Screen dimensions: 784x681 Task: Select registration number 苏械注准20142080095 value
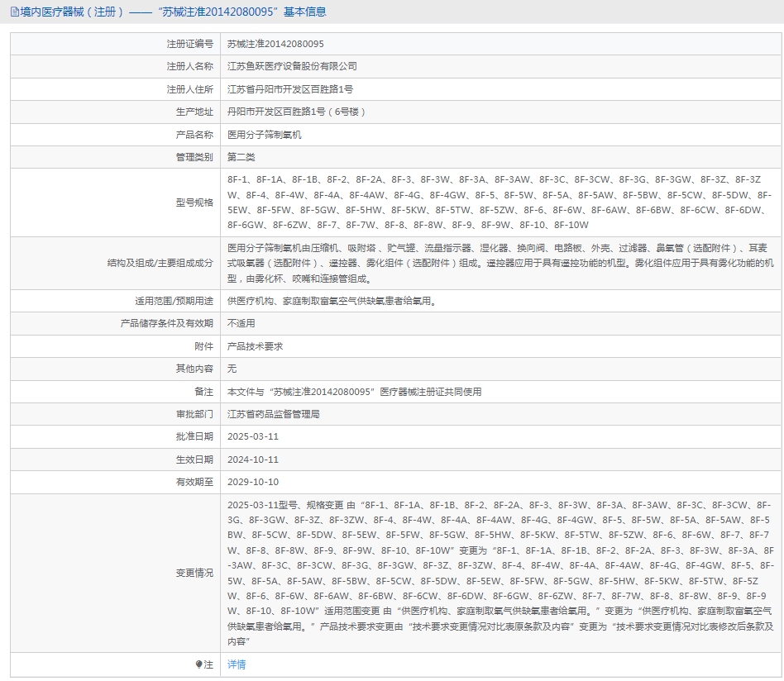[275, 44]
